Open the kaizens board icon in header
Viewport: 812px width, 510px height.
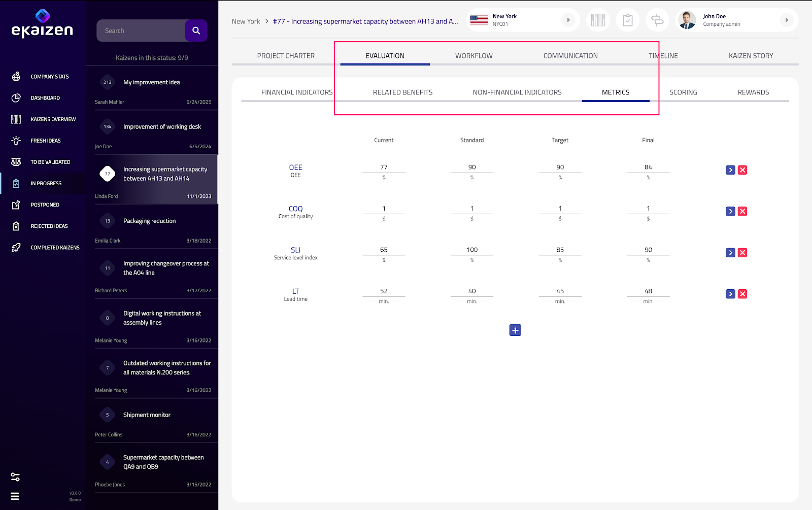coord(598,20)
